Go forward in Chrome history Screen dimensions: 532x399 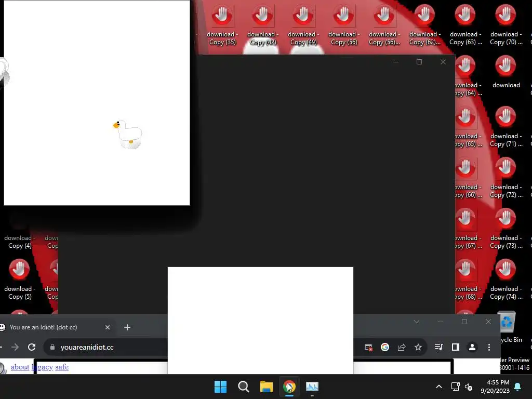pyautogui.click(x=15, y=347)
